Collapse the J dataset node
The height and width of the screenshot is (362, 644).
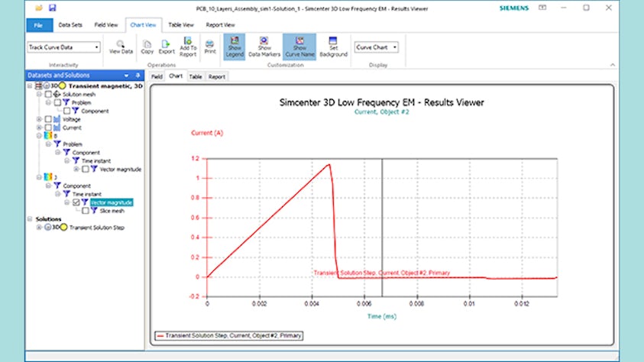pyautogui.click(x=39, y=177)
